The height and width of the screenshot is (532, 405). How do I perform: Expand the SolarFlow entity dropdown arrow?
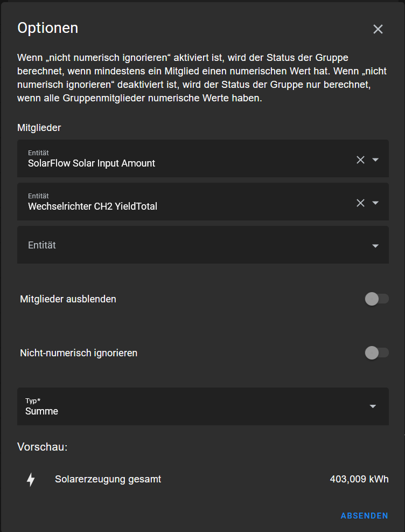point(376,160)
